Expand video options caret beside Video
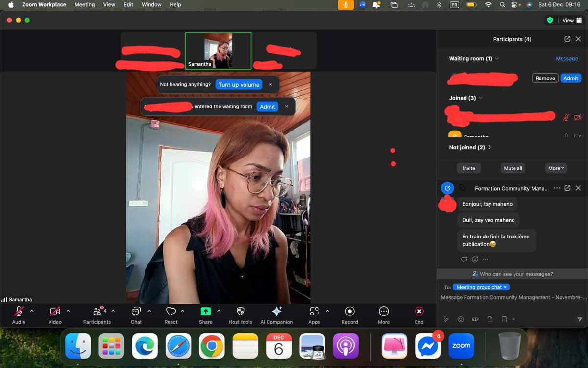The width and height of the screenshot is (588, 368). coord(68,311)
